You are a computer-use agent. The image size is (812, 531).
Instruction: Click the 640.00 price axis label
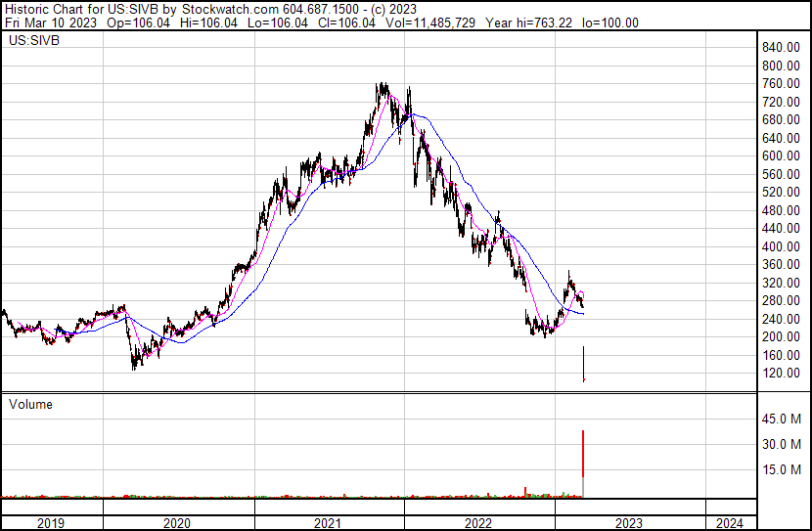click(x=781, y=138)
